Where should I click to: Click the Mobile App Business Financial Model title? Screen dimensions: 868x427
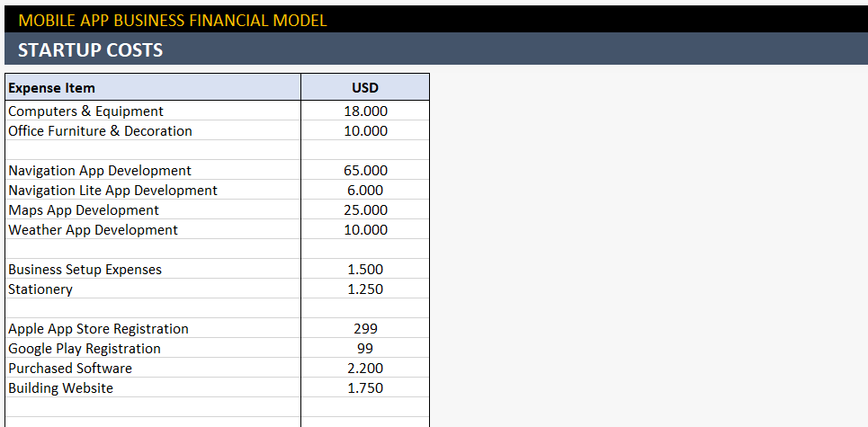click(x=172, y=21)
